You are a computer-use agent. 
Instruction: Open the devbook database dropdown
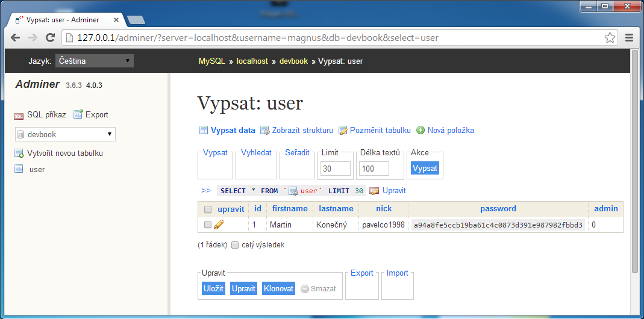coord(65,134)
